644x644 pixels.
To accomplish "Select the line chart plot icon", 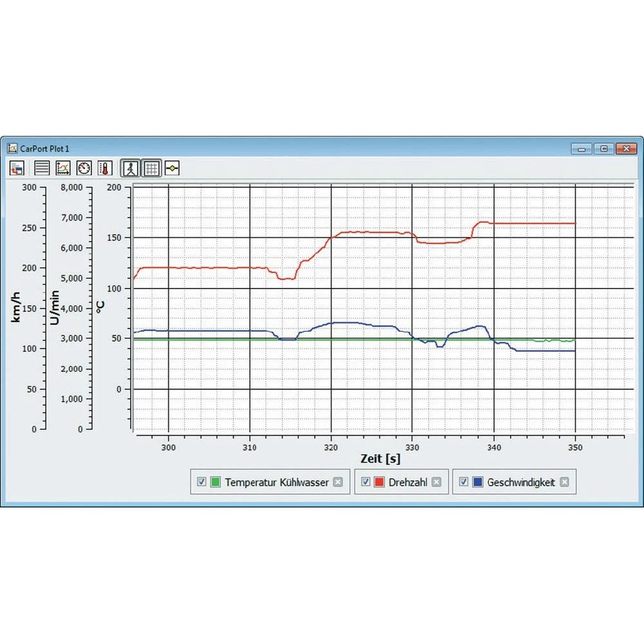I will point(63,169).
